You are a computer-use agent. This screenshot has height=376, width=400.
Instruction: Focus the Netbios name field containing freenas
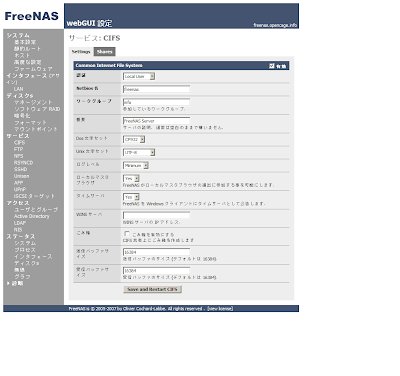[156, 89]
